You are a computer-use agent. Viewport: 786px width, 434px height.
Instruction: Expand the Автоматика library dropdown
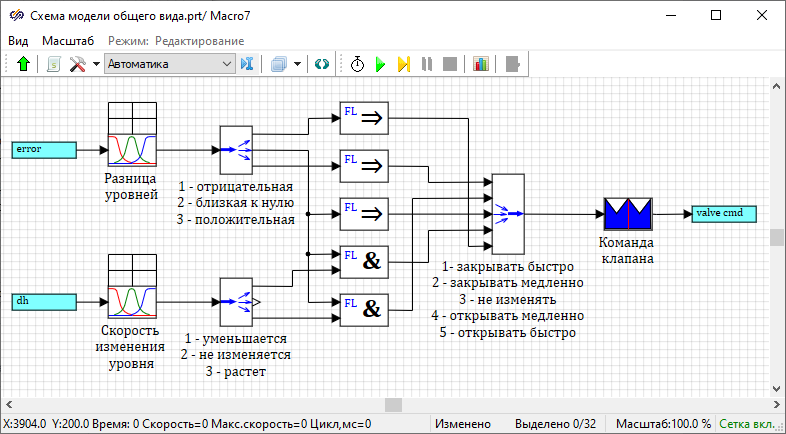tap(226, 64)
